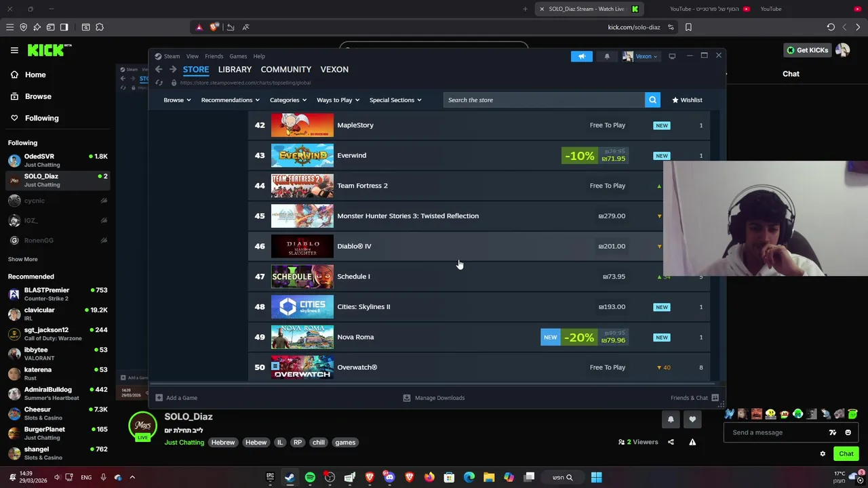The image size is (868, 488).
Task: Expand Following list with Show More
Action: [x=22, y=259]
